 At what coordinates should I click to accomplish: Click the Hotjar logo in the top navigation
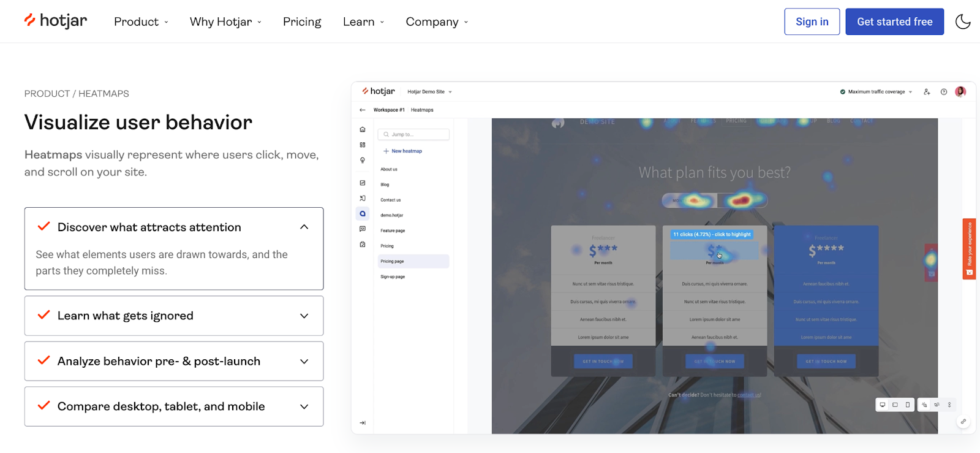click(56, 21)
